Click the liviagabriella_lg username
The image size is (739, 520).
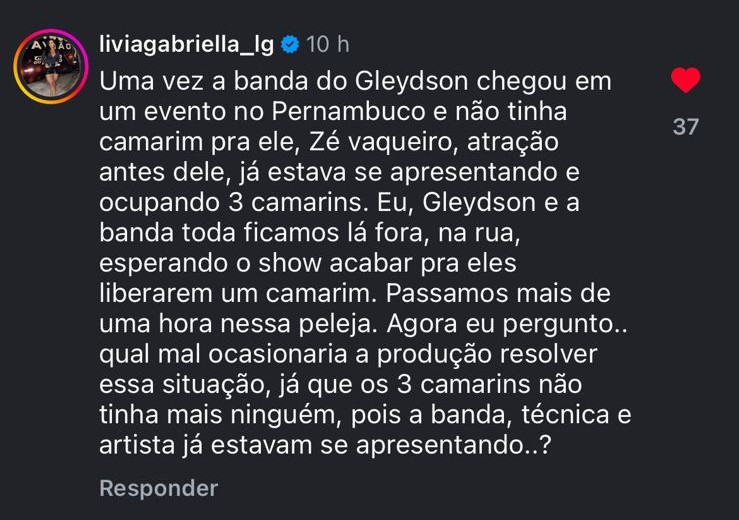click(186, 44)
